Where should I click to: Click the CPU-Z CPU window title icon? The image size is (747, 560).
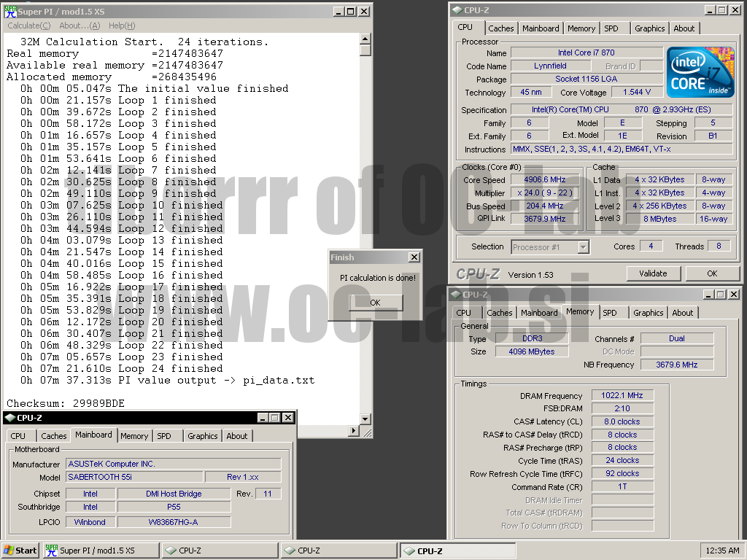(457, 10)
